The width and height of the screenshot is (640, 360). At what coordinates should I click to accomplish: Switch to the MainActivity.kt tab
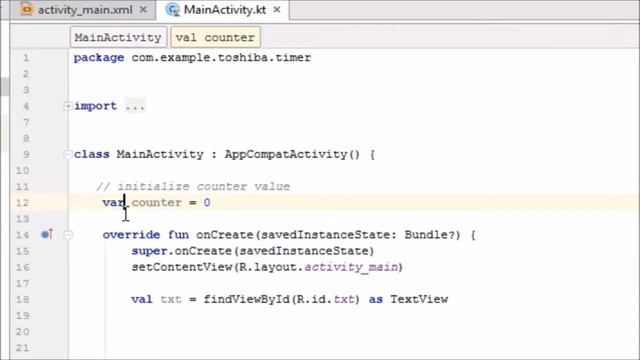(224, 10)
